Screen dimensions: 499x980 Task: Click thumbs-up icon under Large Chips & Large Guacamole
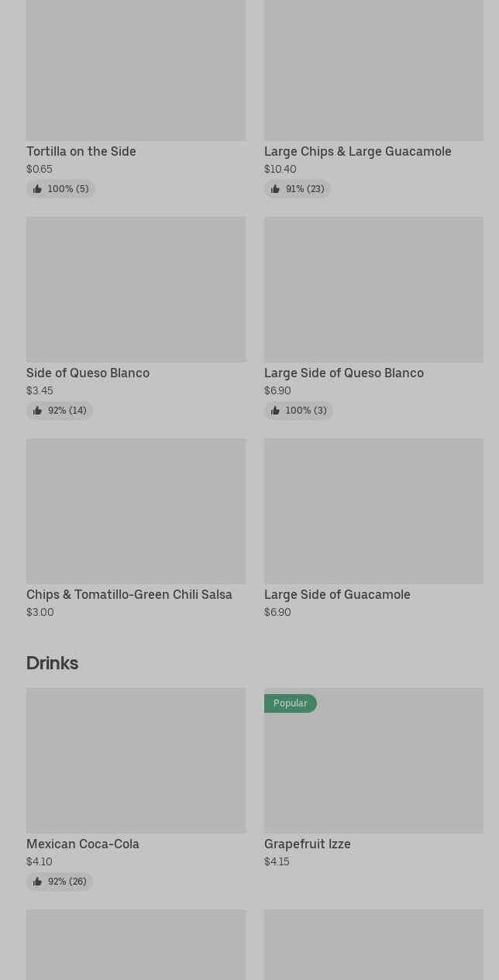click(275, 189)
